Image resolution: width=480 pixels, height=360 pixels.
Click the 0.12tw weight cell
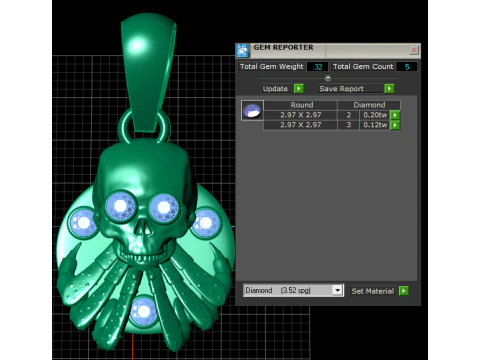click(x=375, y=125)
